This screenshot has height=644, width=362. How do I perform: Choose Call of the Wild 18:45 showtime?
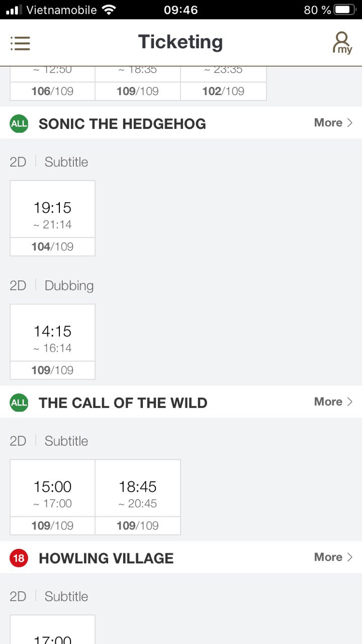point(138,497)
